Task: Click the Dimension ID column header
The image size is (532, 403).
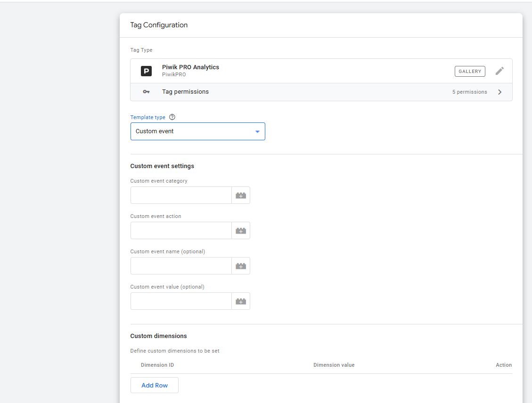Action: point(157,365)
